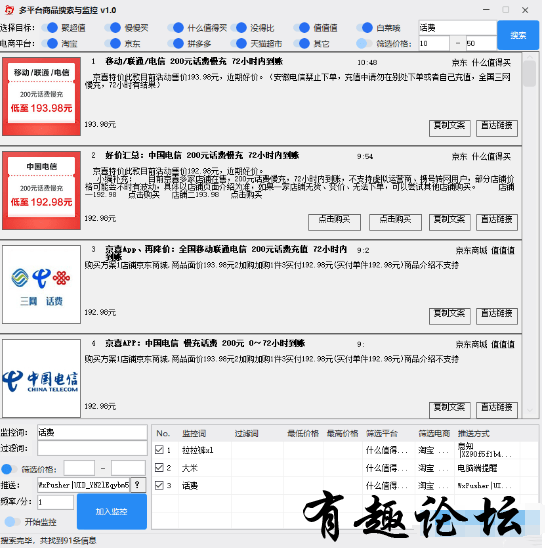
Task: Click 复制文案 for result 1
Action: tap(450, 128)
